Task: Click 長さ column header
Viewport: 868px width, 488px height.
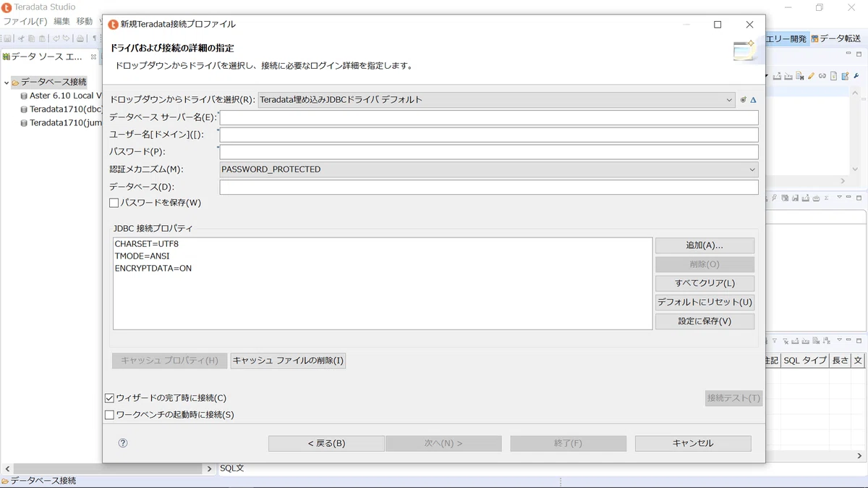Action: [x=841, y=361]
